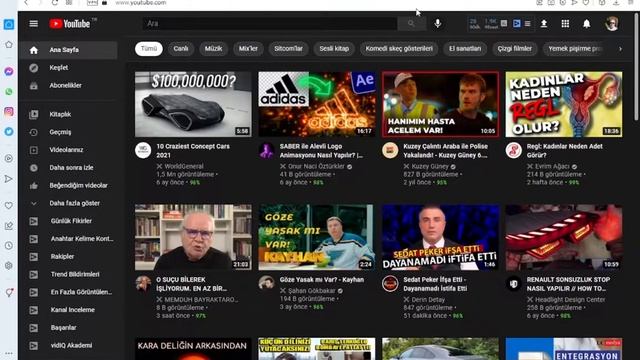640x360 pixels.
Task: Open the YouTube apps grid icon
Action: coord(565,24)
